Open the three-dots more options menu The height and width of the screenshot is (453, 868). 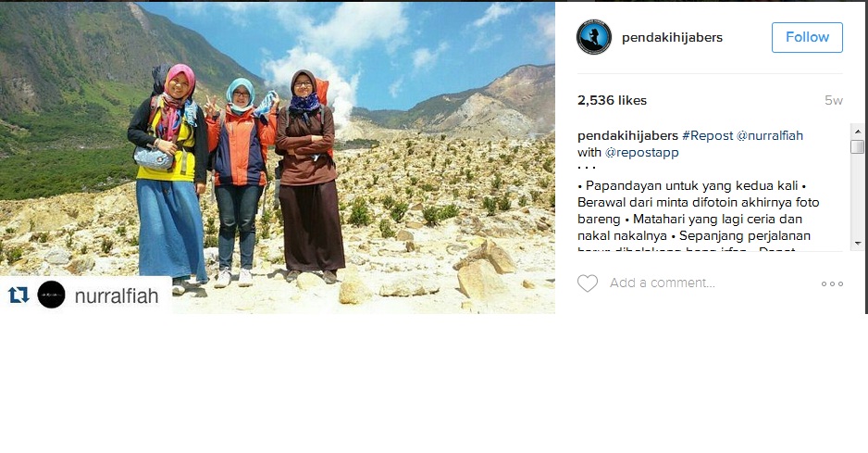coord(832,283)
